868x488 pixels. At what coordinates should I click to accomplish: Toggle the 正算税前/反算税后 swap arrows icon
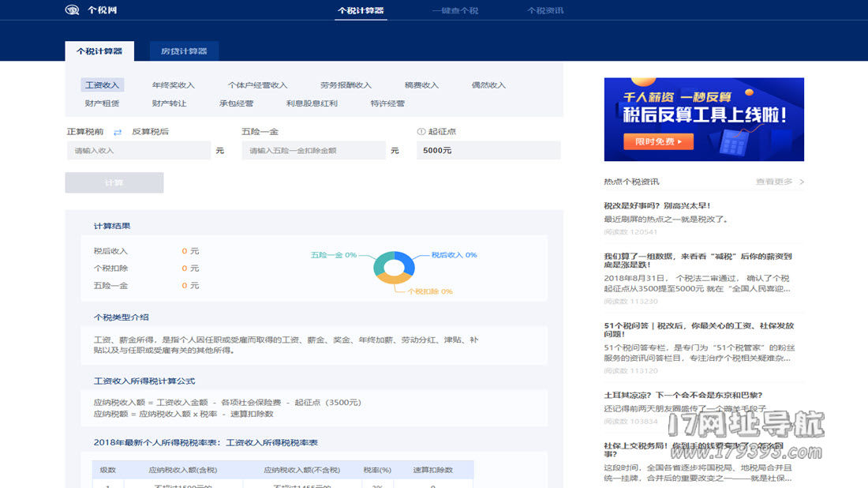[118, 132]
